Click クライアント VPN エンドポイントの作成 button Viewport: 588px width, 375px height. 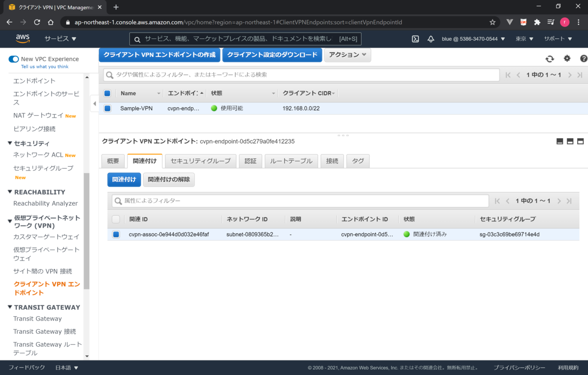(x=159, y=55)
